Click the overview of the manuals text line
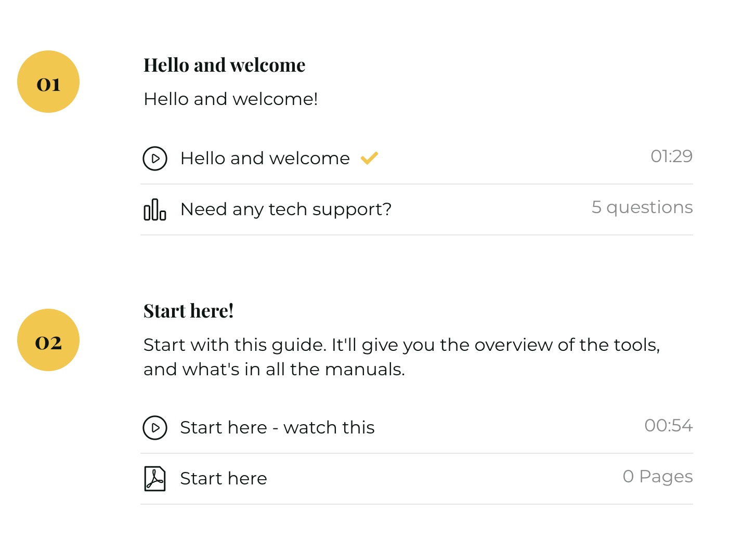This screenshot has width=756, height=552. coord(274,369)
